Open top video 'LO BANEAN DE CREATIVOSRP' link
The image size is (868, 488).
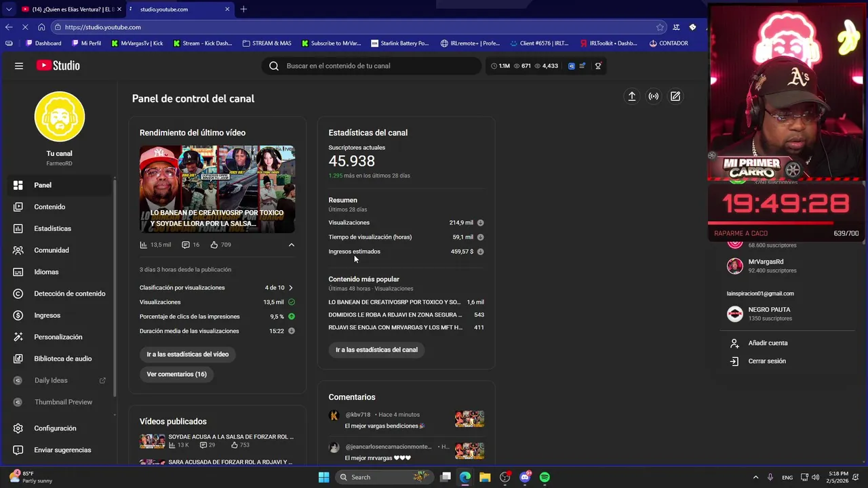[x=395, y=302]
